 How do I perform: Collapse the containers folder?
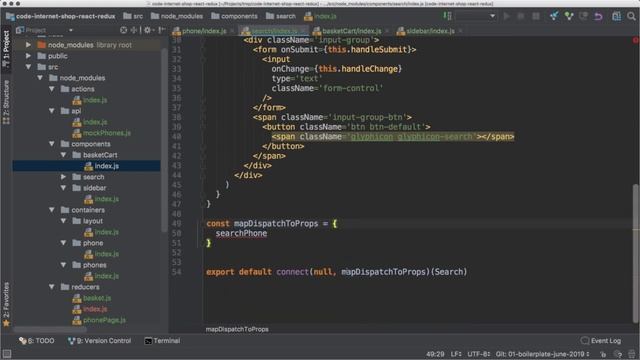pyautogui.click(x=52, y=210)
